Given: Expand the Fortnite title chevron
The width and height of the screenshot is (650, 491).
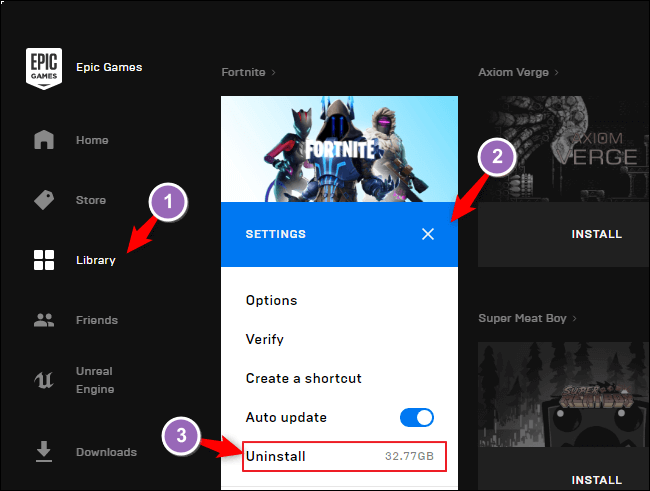Looking at the screenshot, I should [x=274, y=72].
